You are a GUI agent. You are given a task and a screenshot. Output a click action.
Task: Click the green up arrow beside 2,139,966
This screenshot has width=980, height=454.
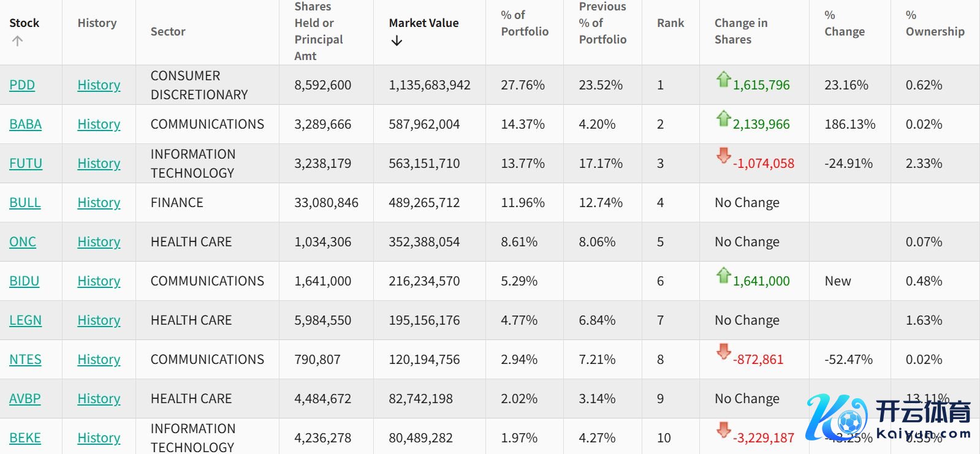(x=723, y=118)
